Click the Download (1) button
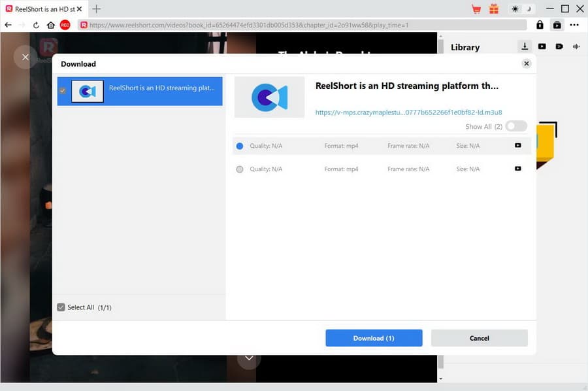Viewport: 588px width, 391px height. [x=374, y=338]
